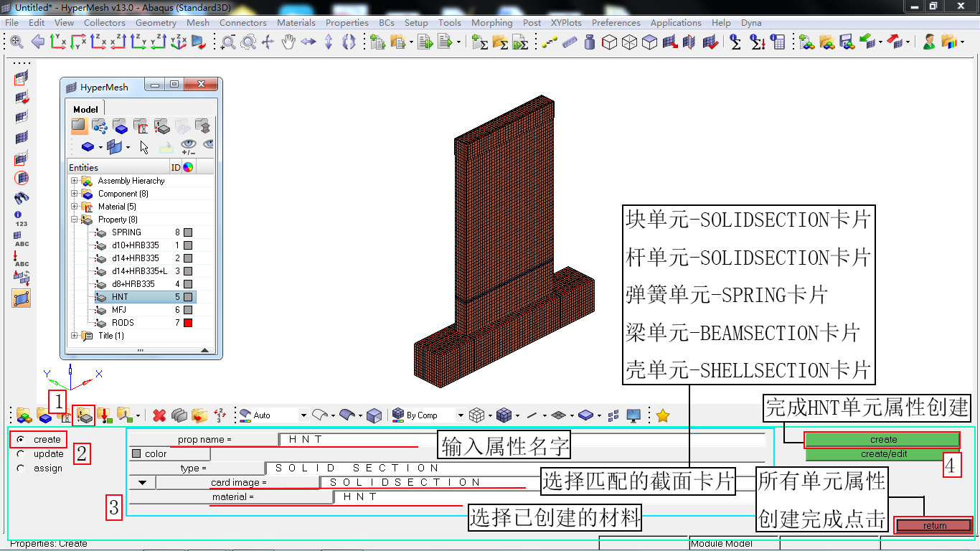Viewport: 980px width, 551px height.
Task: Select the d14+HRB335+L property row
Action: [139, 271]
